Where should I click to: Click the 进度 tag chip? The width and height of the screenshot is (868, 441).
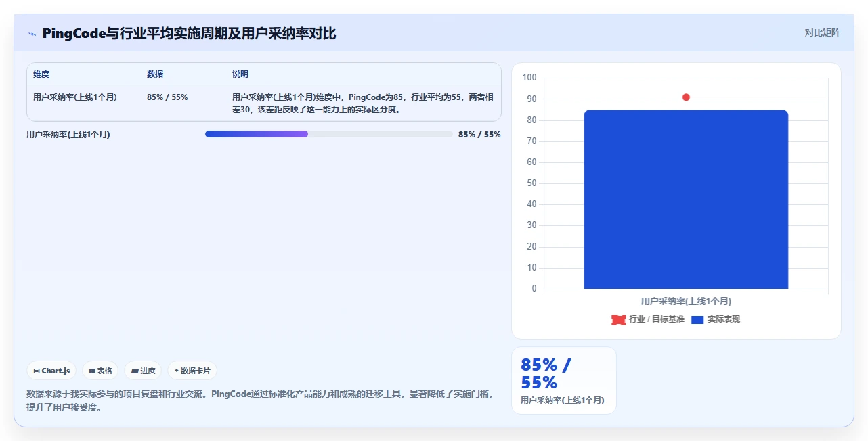pos(143,371)
